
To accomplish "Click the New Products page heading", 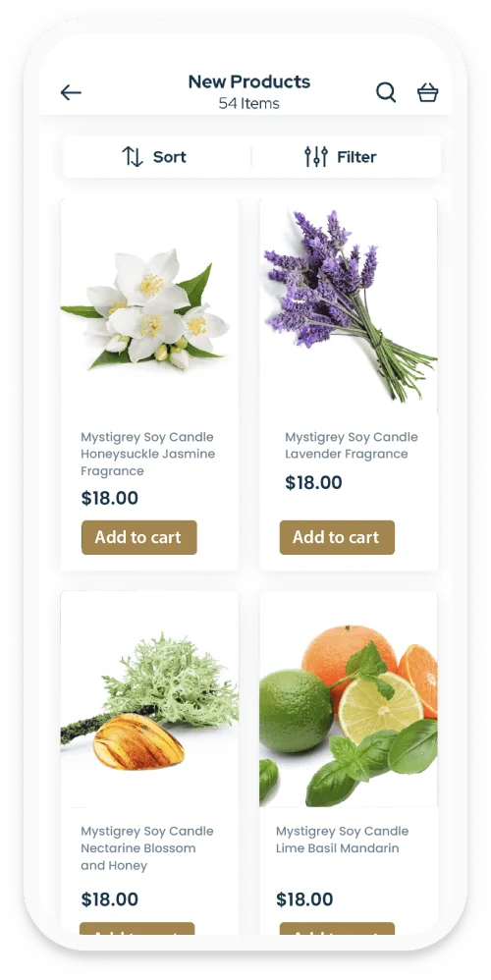I will (249, 82).
